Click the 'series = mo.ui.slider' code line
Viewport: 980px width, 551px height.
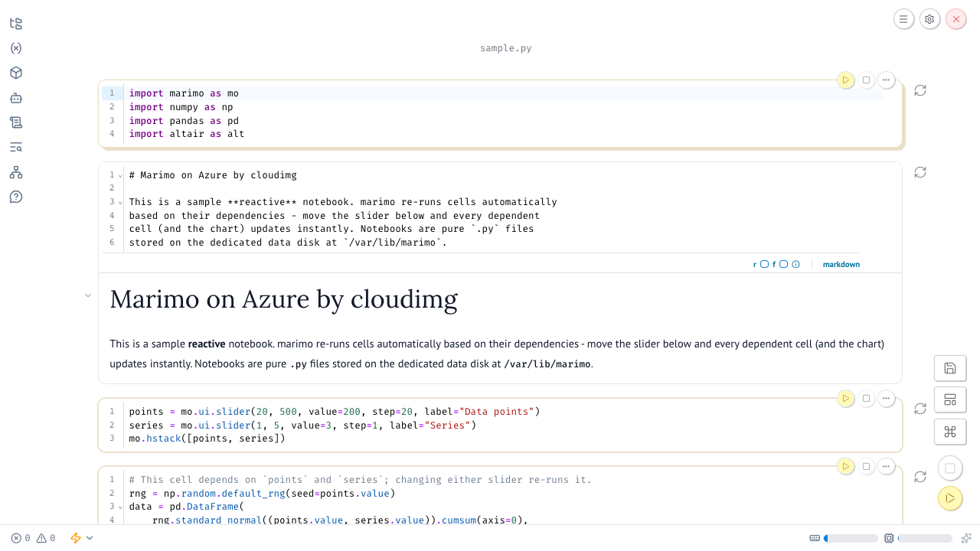(x=302, y=425)
